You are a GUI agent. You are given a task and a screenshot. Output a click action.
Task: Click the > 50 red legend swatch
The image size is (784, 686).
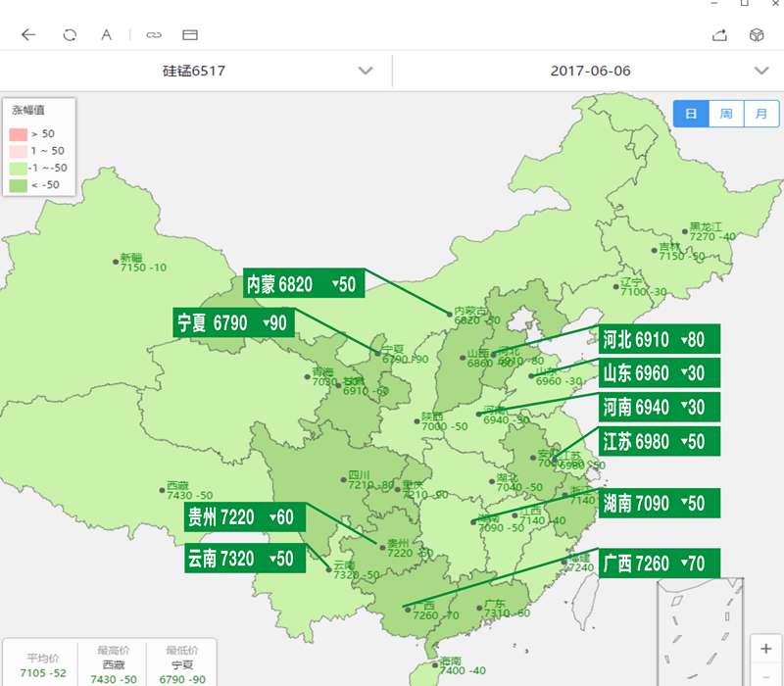[x=18, y=134]
